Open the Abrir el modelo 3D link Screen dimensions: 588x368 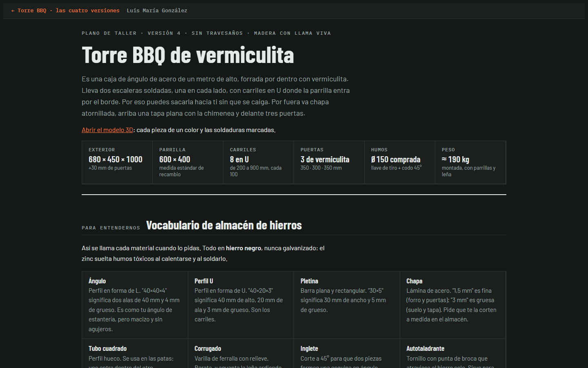(x=107, y=130)
